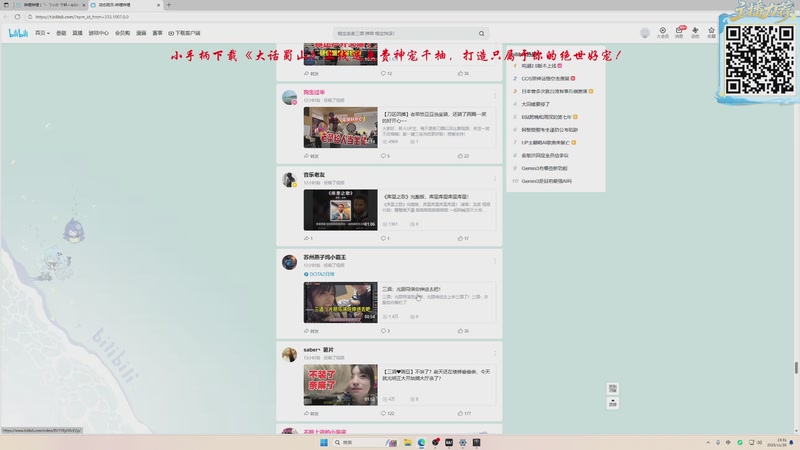Open comments icon showing 3

[385, 331]
